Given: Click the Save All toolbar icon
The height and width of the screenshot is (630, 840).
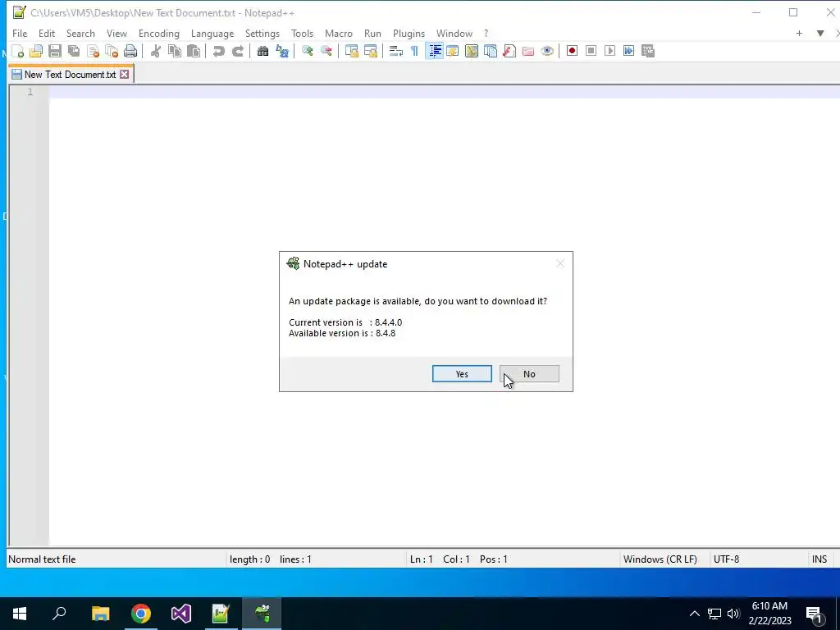Looking at the screenshot, I should pos(74,51).
